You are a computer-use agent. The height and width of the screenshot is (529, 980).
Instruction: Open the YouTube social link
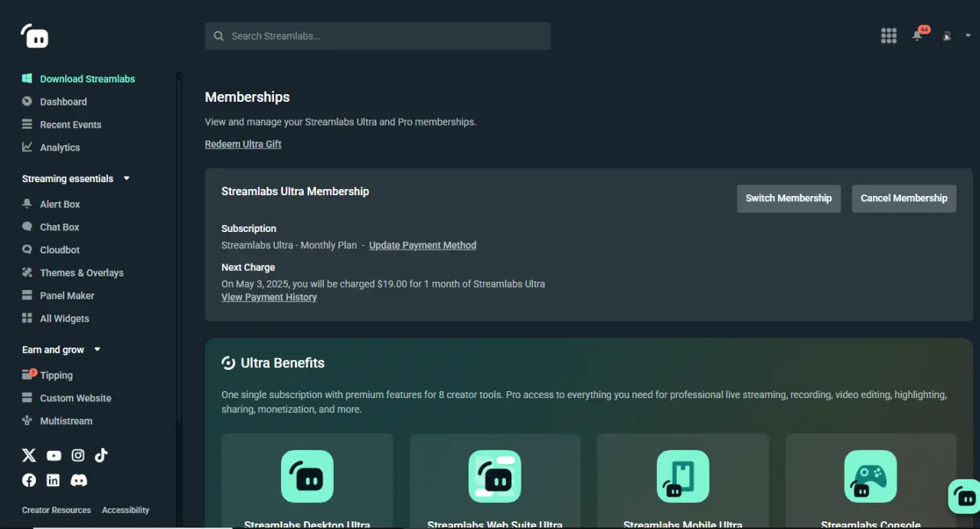tap(54, 456)
